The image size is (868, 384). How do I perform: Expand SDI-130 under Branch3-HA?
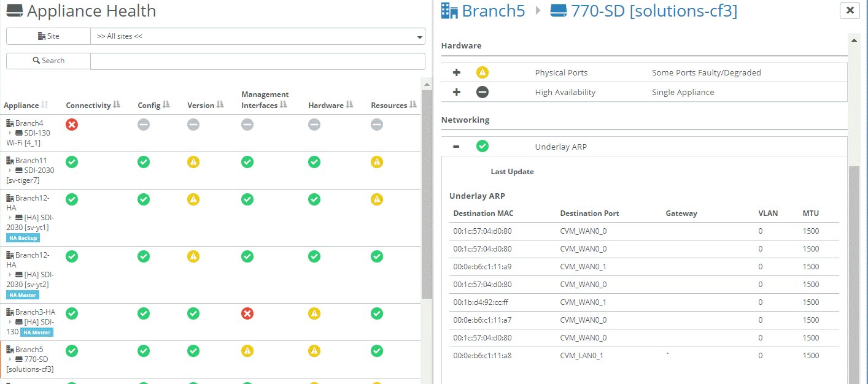coord(10,322)
